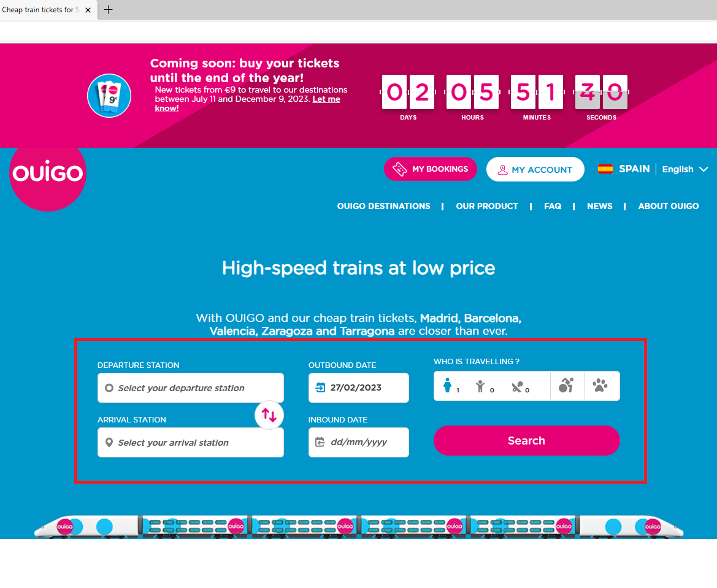Click the €9 ticket promo icon
This screenshot has height=588, width=717.
109,96
